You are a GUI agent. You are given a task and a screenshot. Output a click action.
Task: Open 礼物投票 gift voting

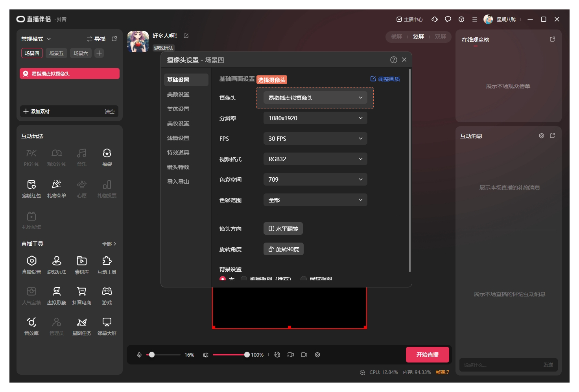point(107,189)
